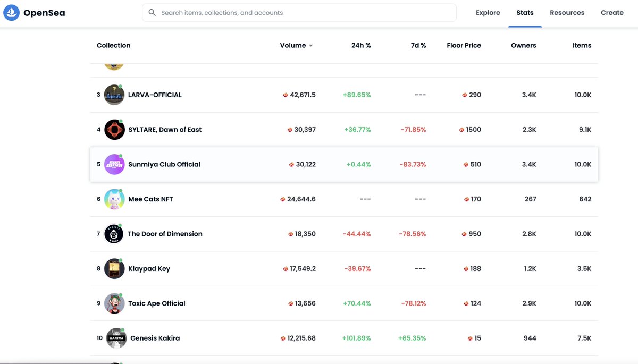Click Klaytn icon beside volume 24,644.6

283,199
